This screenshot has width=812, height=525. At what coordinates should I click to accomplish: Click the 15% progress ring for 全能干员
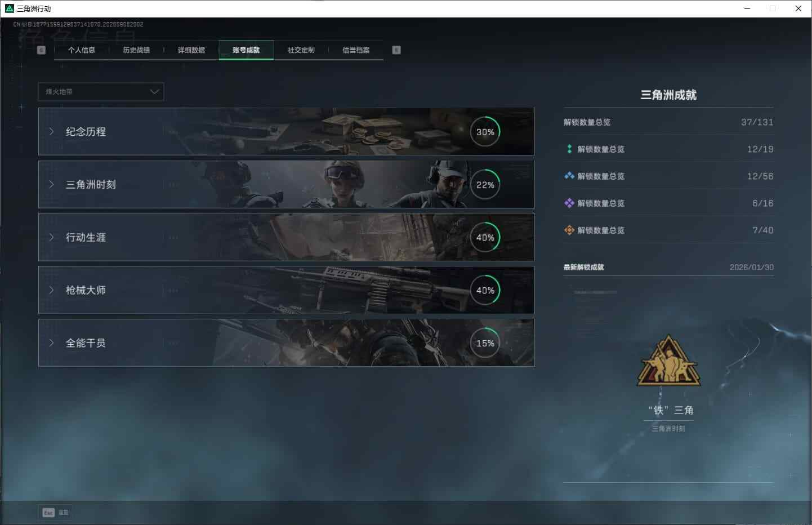(485, 343)
